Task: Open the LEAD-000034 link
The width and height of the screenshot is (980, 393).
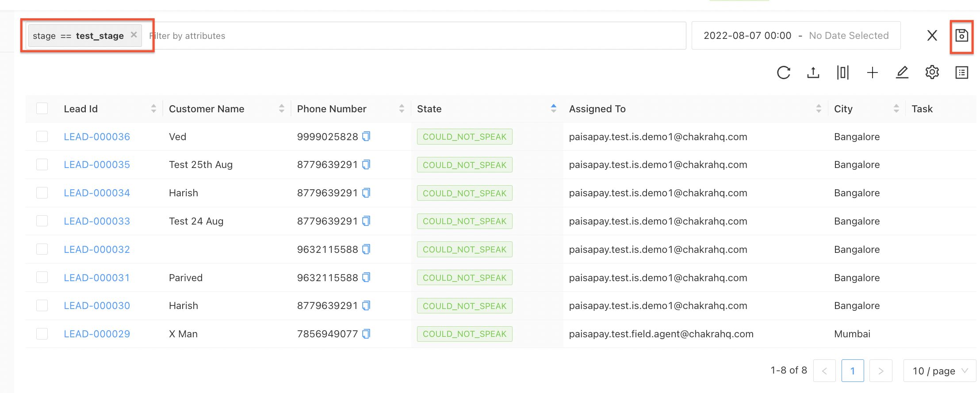Action: 97,193
